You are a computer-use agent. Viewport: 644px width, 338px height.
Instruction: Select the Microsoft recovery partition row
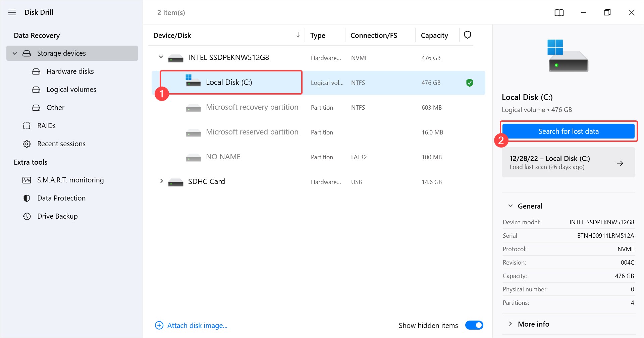coord(318,108)
